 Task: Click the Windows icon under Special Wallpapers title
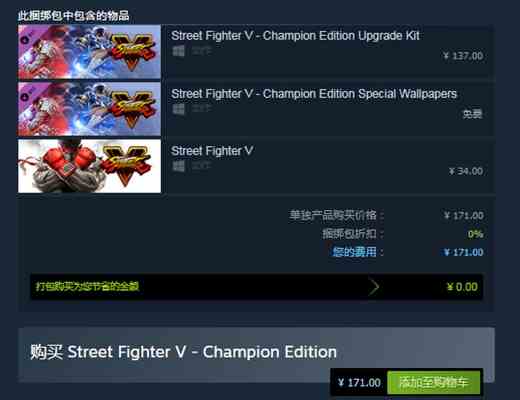click(178, 109)
